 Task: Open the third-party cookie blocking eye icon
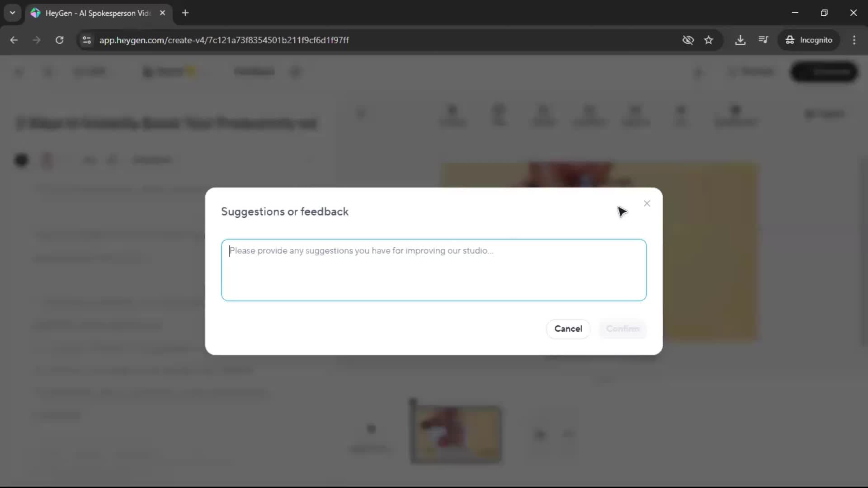[688, 40]
